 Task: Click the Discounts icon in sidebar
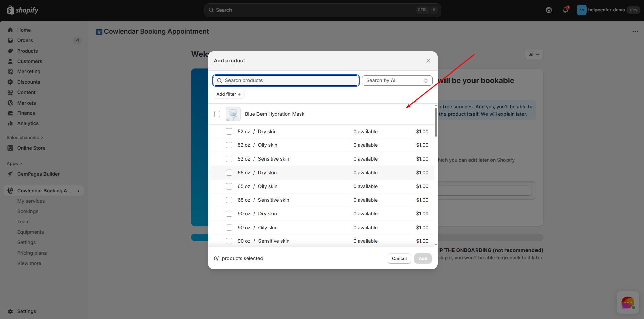click(x=10, y=82)
